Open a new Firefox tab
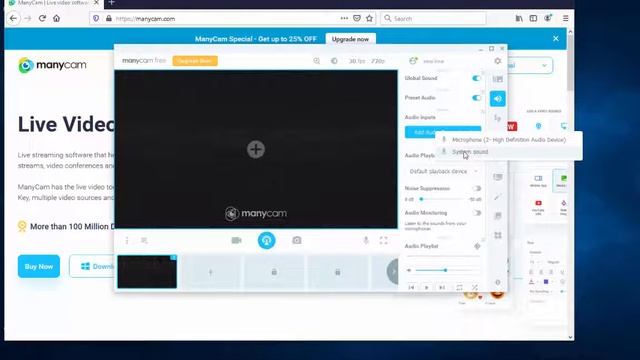640x360 pixels. point(111,3)
